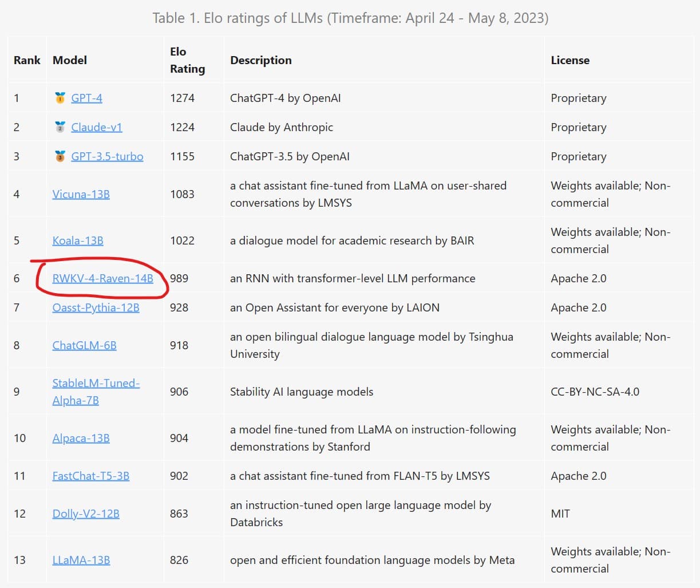This screenshot has height=588, width=700.
Task: Open the ChatGLM-6B model link
Action: point(84,345)
